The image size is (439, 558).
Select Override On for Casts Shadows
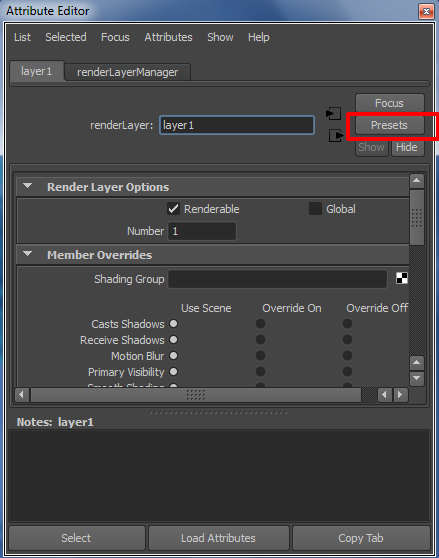tap(260, 324)
